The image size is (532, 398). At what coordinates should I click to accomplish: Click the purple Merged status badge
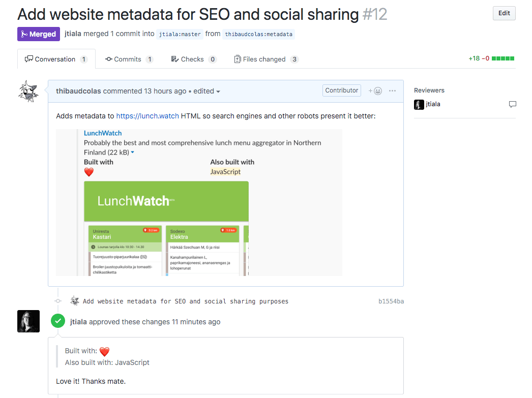(x=39, y=34)
